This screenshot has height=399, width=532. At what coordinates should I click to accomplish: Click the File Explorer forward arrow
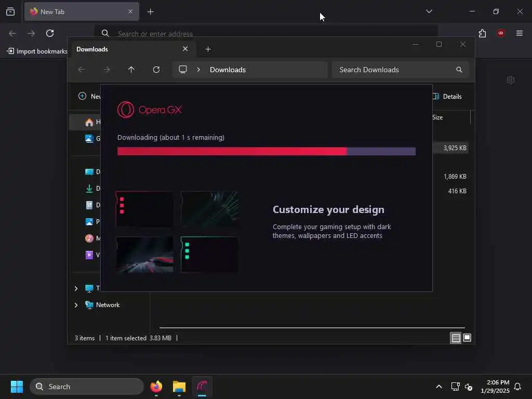tap(107, 70)
